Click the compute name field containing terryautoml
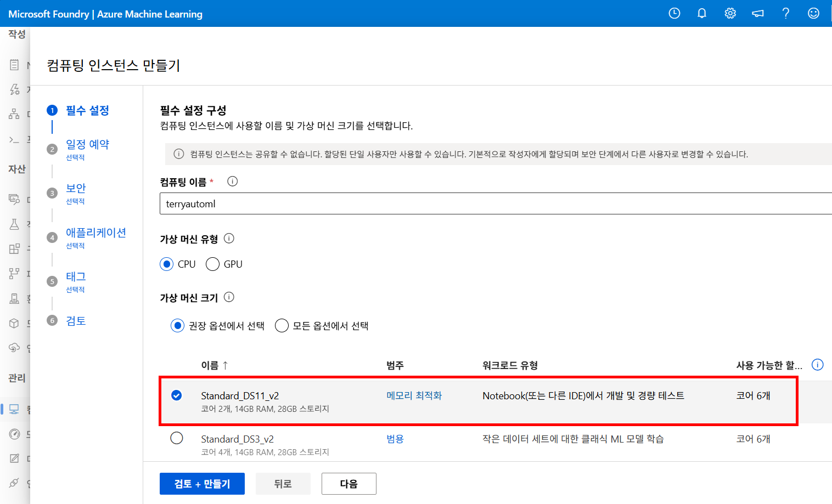This screenshot has width=832, height=504. pos(496,203)
